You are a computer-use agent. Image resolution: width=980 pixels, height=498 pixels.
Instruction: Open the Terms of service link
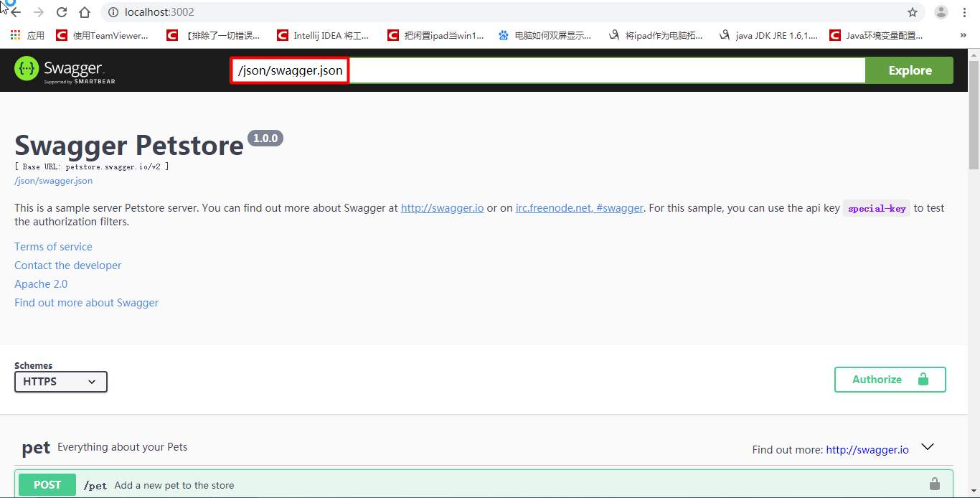[53, 246]
